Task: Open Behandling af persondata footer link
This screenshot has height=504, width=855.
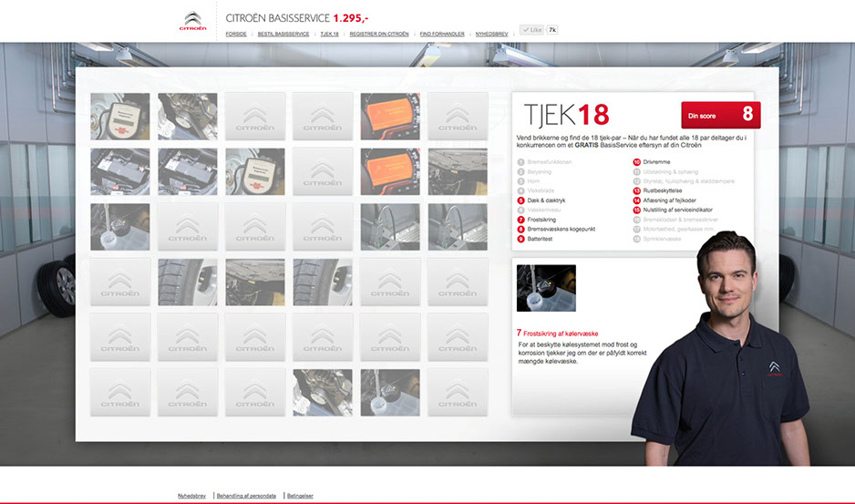Action: coord(246,496)
